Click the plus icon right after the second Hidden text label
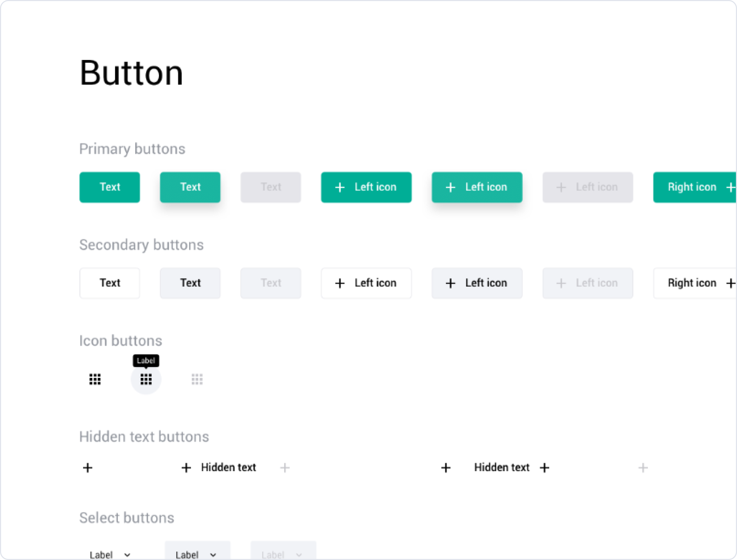Image resolution: width=737 pixels, height=560 pixels. pyautogui.click(x=545, y=468)
